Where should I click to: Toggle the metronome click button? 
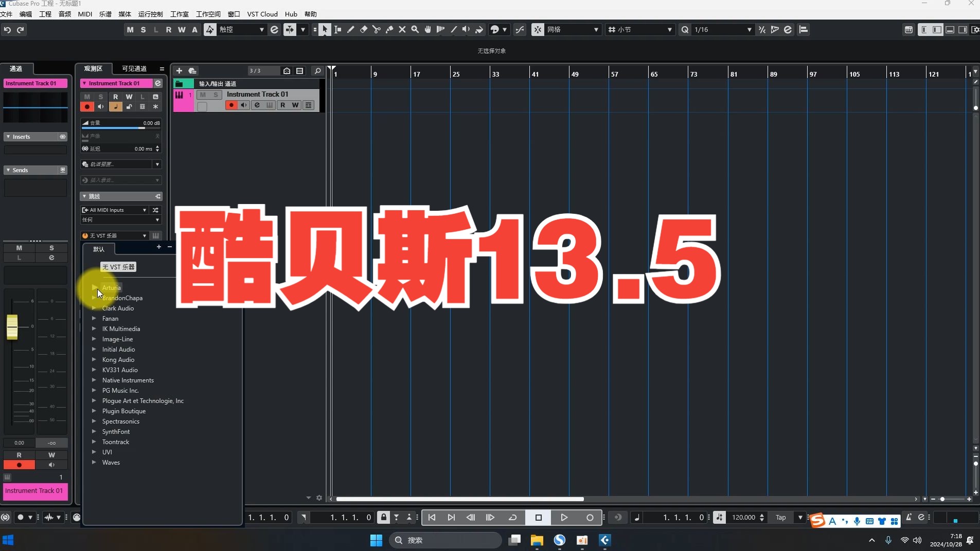coord(909,518)
